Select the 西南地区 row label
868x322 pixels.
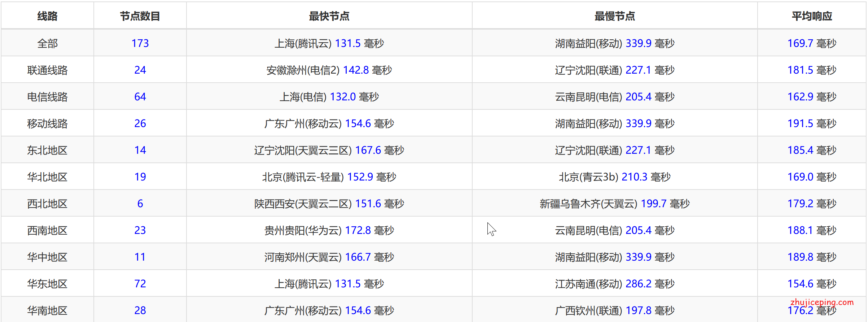[x=47, y=230]
